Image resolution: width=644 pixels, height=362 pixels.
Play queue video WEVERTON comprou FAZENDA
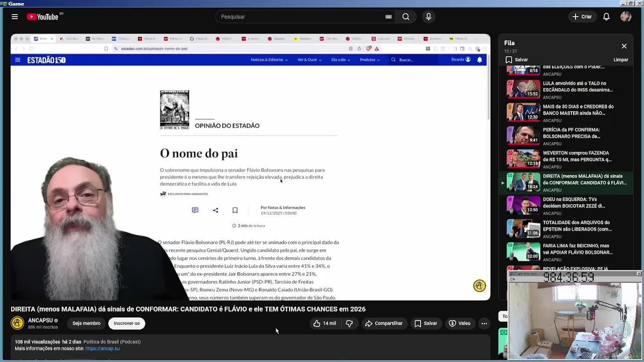(567, 159)
